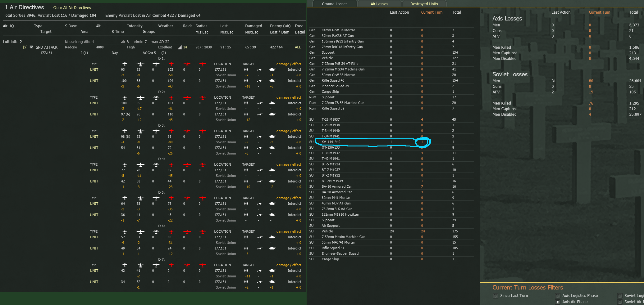Image resolution: width=644 pixels, height=305 pixels.
Task: Click the red bomber icon under D 5
Action: point(187,198)
